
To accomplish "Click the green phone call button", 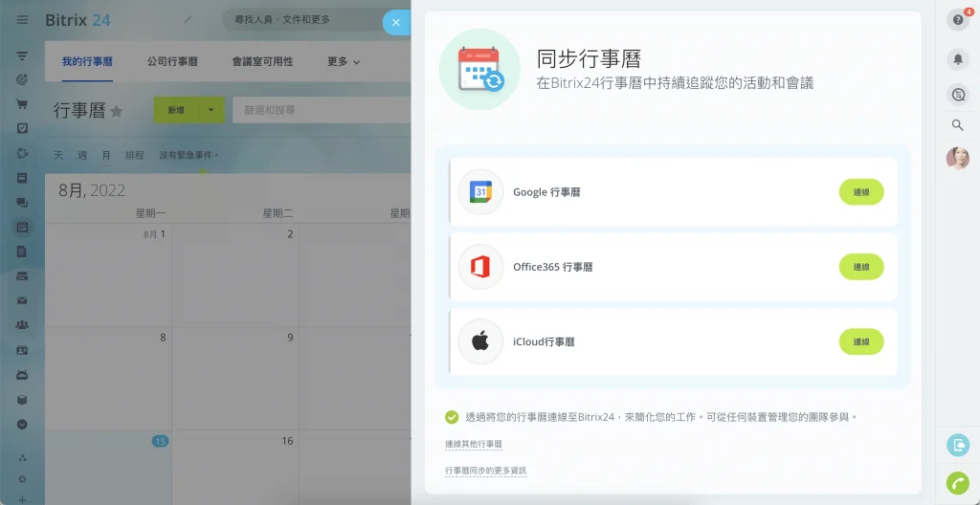I will [957, 483].
